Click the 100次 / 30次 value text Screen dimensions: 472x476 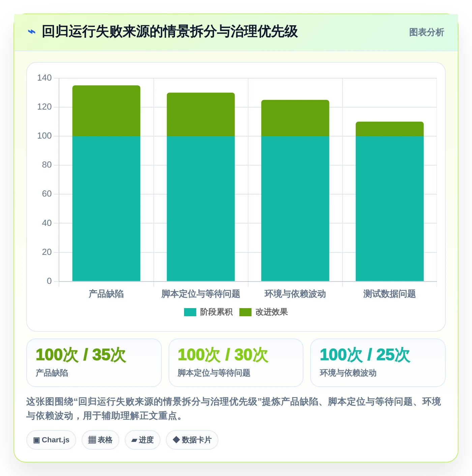point(223,355)
